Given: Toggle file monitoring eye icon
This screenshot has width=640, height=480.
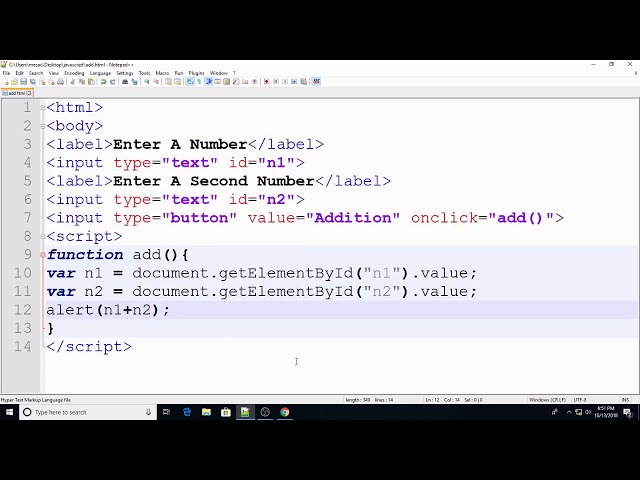Looking at the screenshot, I should (x=254, y=82).
